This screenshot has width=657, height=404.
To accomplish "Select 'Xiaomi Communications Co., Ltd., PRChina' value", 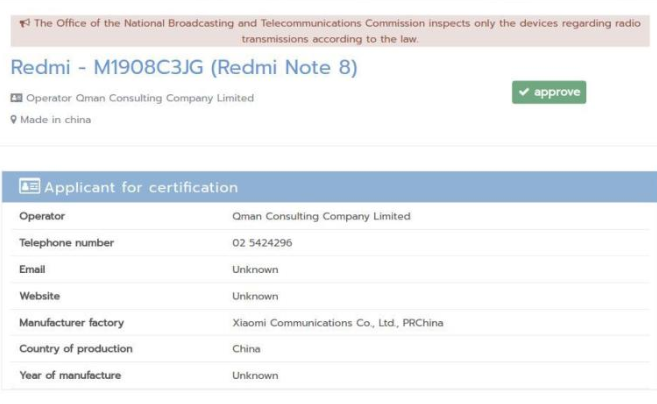I will click(x=338, y=323).
